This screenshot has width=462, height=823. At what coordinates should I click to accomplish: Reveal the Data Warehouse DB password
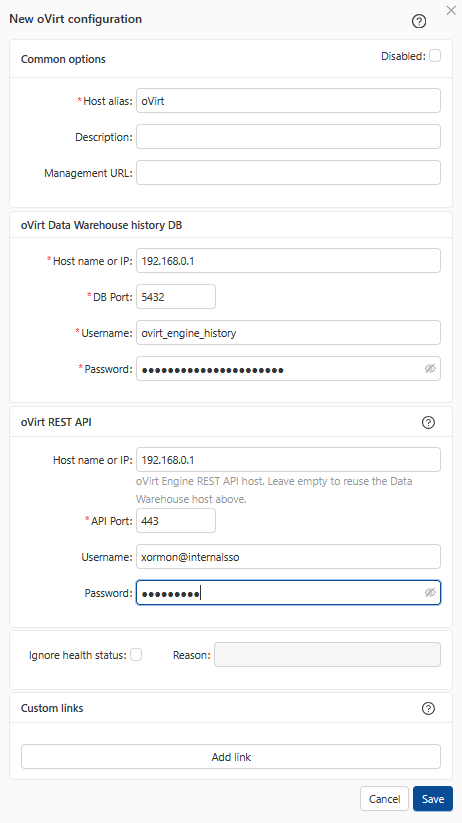tap(430, 369)
